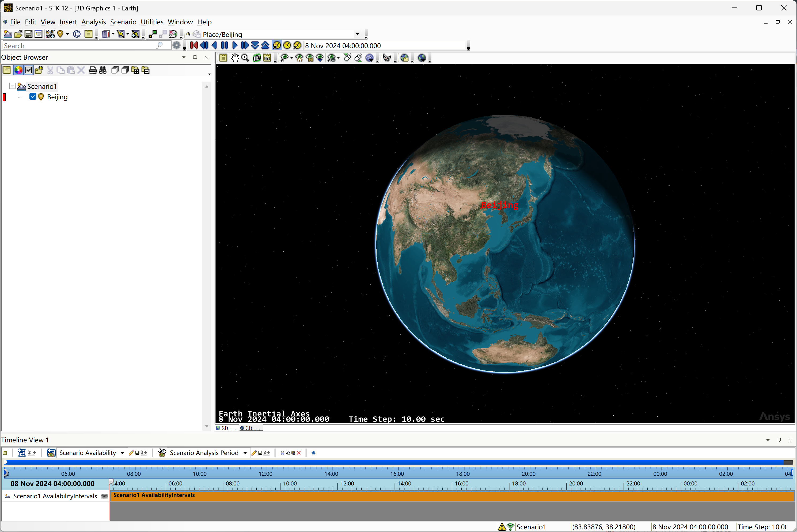Select the Beijing place in tree
Screen dimensions: 797x532
(x=57, y=97)
